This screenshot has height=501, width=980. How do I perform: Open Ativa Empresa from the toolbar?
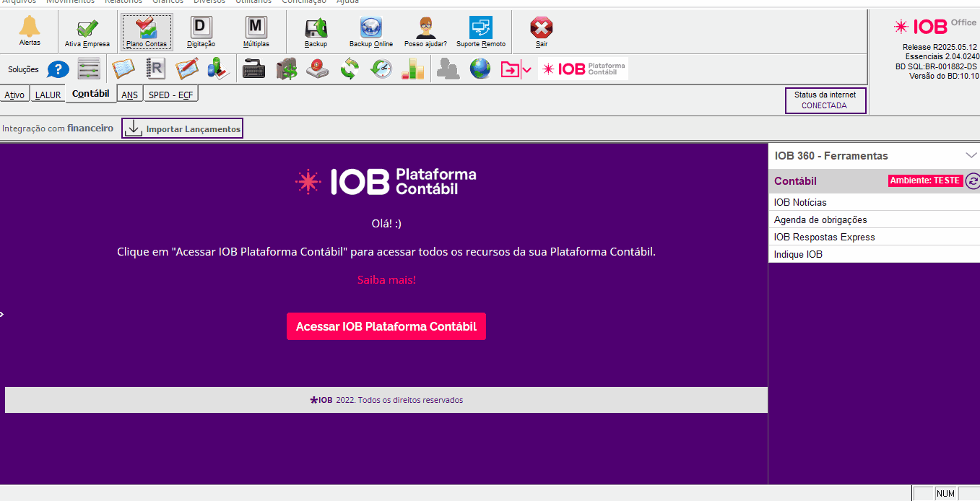click(x=87, y=31)
